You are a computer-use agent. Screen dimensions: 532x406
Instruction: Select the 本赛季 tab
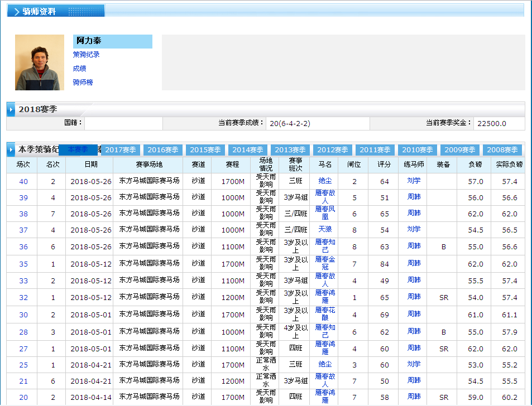point(78,149)
